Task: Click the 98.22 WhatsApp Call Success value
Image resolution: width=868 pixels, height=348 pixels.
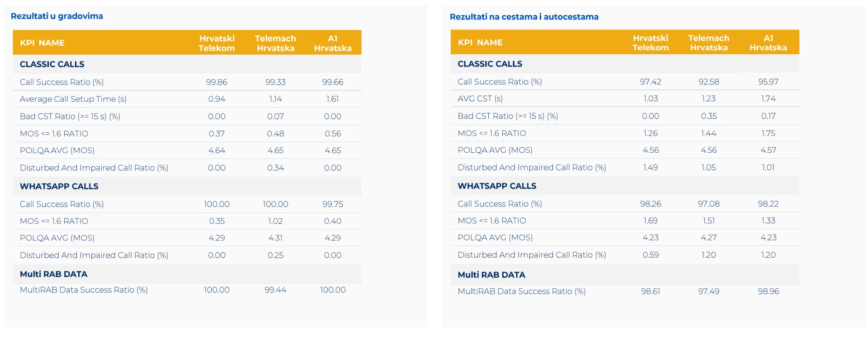Action: 768,204
